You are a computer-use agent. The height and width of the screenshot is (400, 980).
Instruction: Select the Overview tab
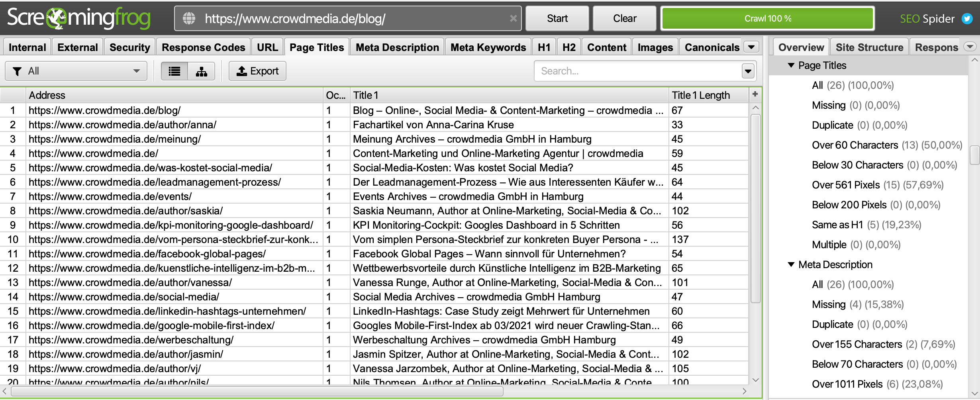(x=801, y=47)
